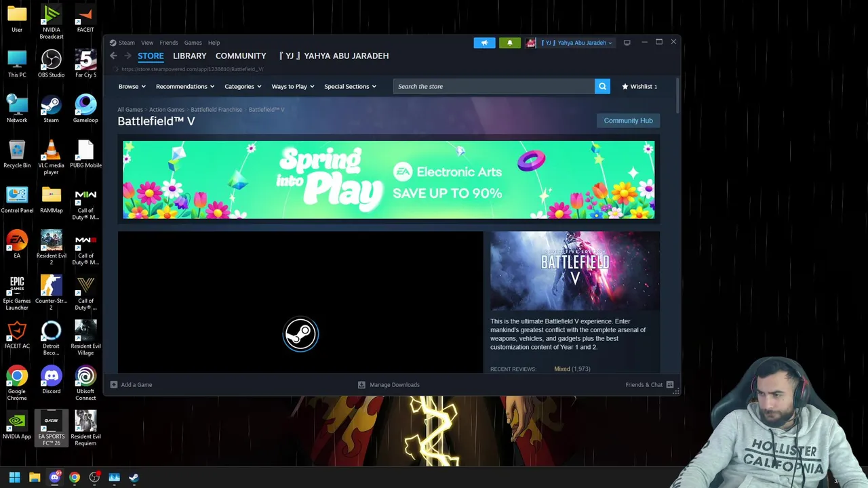Viewport: 868px width, 488px height.
Task: Open the Games menu
Action: pyautogui.click(x=193, y=43)
